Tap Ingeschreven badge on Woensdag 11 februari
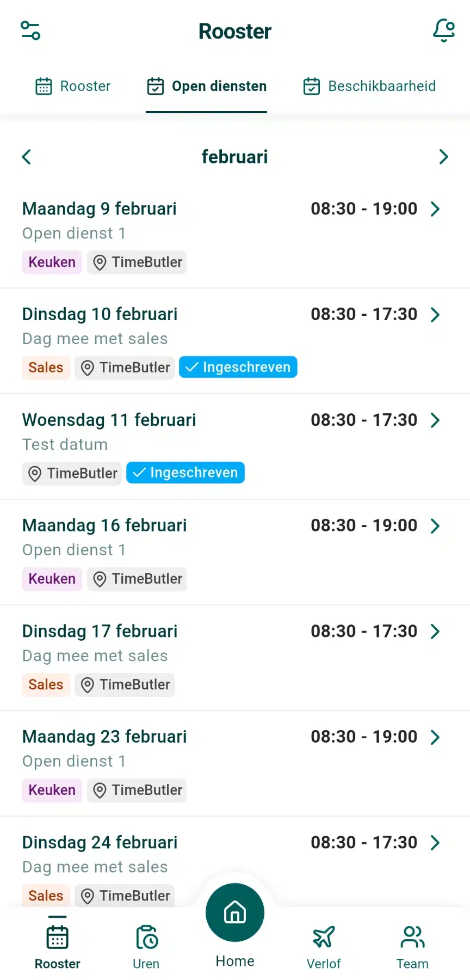 coord(185,473)
